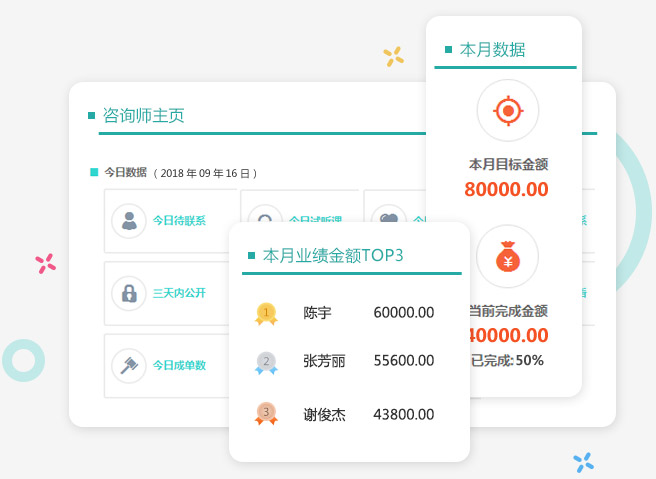
Task: Click the name 陈宇 in the ranking
Action: 317,313
